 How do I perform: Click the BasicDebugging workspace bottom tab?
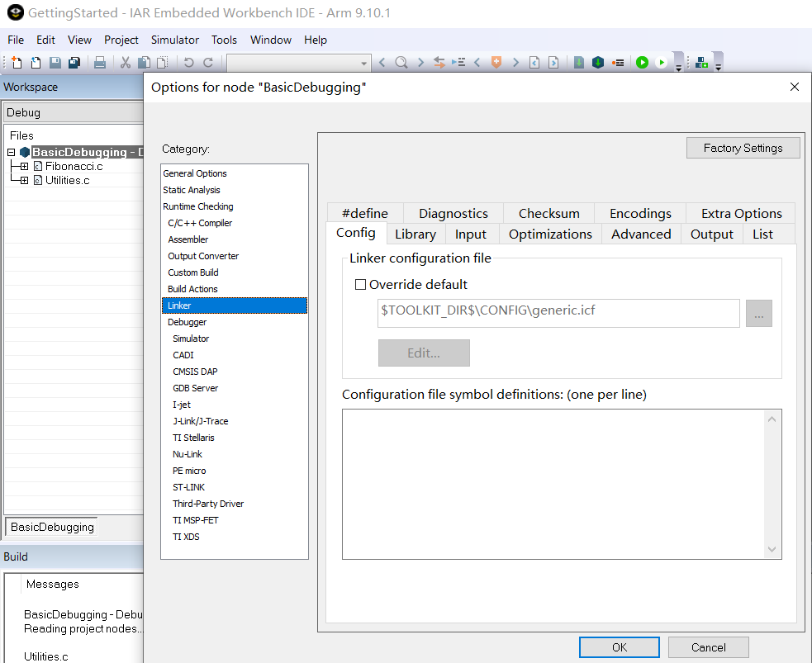click(x=52, y=527)
